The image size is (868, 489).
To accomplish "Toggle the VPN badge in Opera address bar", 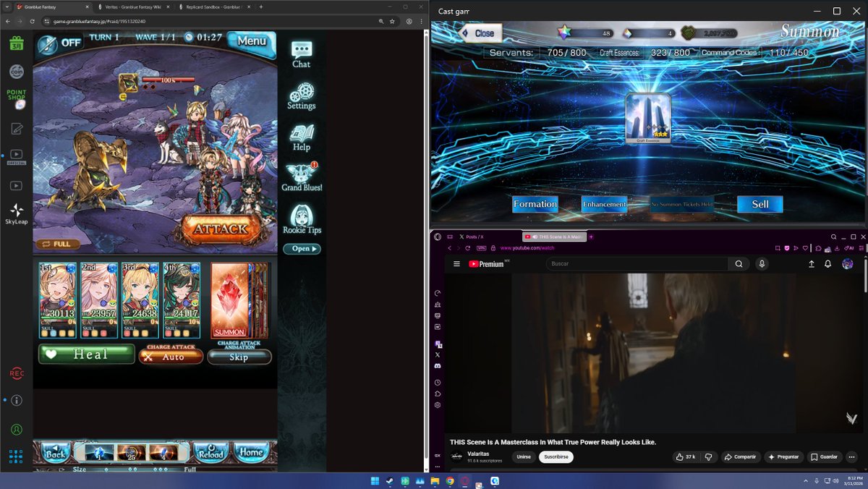I will 480,248.
